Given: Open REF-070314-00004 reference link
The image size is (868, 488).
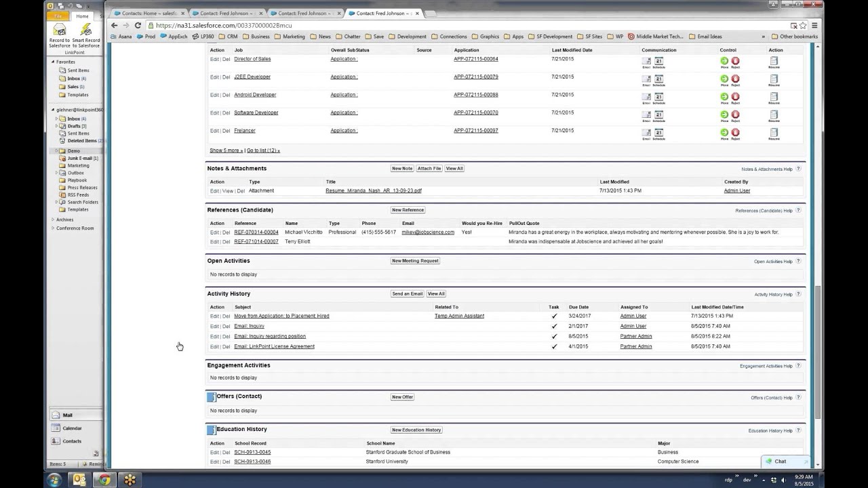Looking at the screenshot, I should [256, 232].
